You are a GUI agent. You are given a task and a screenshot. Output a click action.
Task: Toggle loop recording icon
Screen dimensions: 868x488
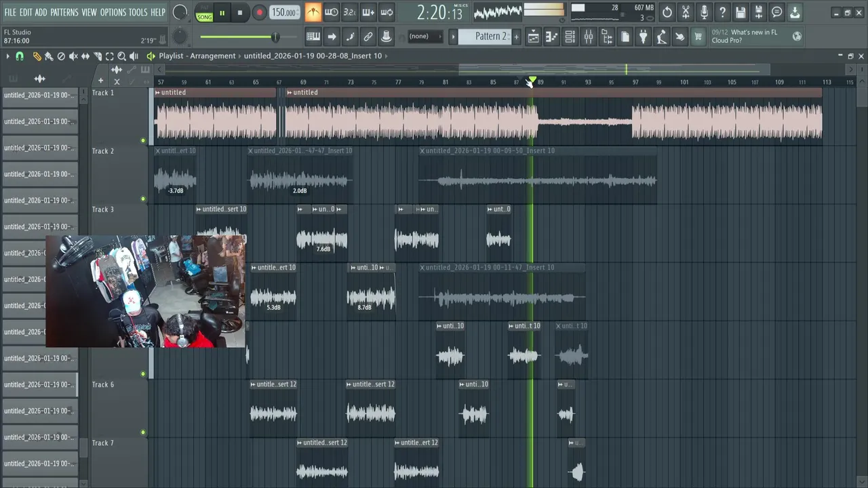coord(387,12)
